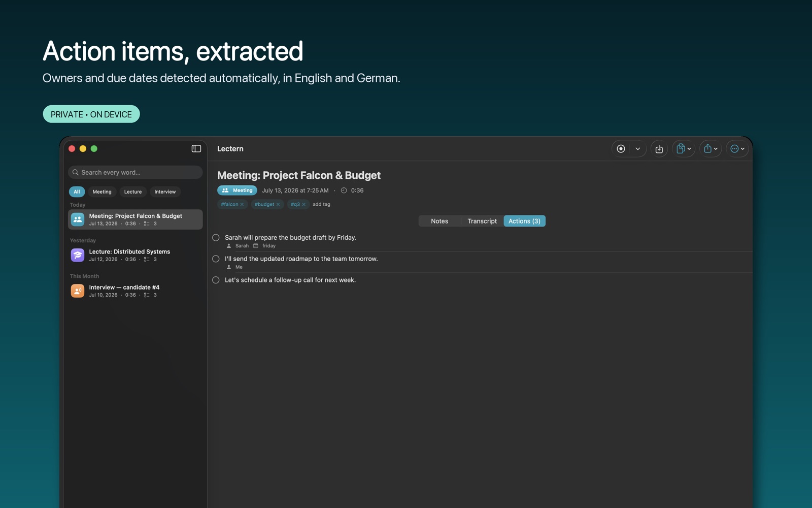
Task: Click the 'PRIVATE • ON DEVICE' badge
Action: (x=91, y=114)
